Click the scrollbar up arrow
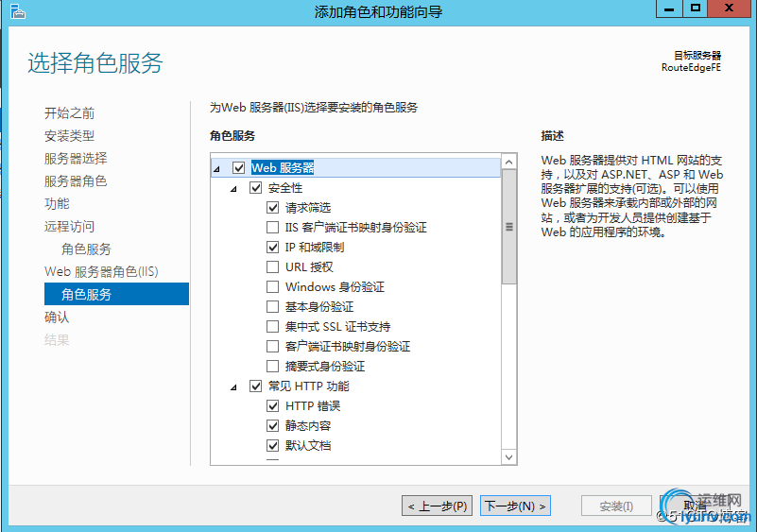Viewport: 757px width, 532px height. [508, 162]
